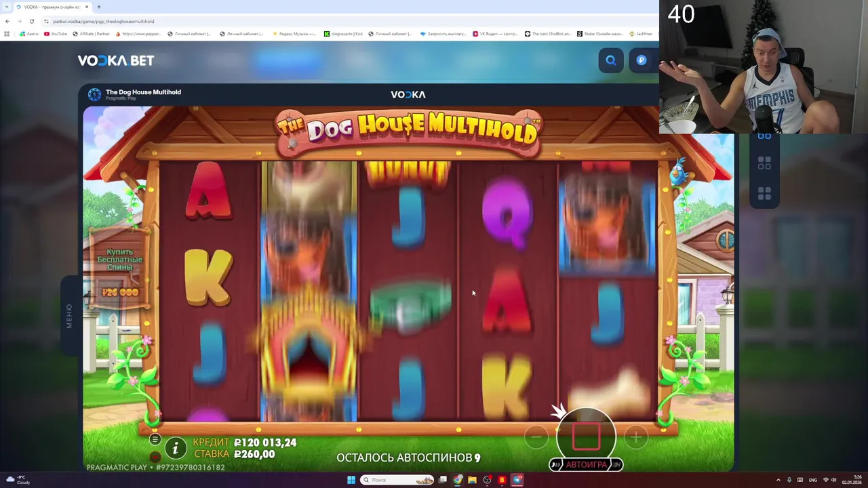Click the СТАВКА ₽260,00 bet value

[254, 454]
